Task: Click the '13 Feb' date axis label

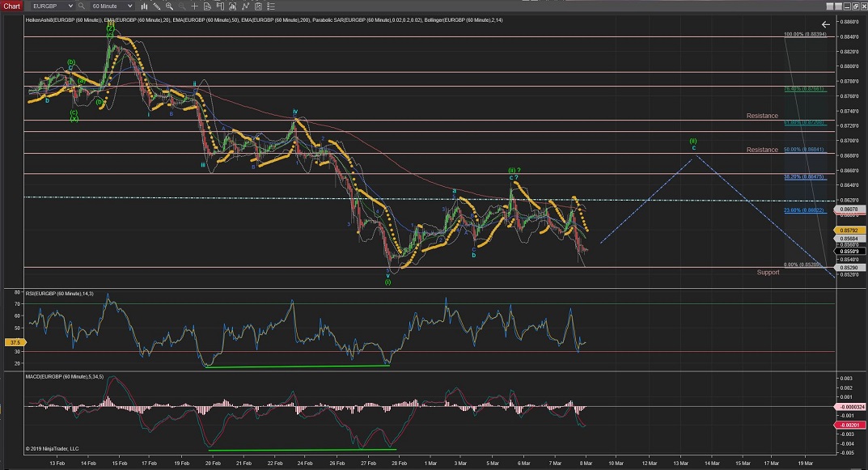Action: [x=57, y=464]
